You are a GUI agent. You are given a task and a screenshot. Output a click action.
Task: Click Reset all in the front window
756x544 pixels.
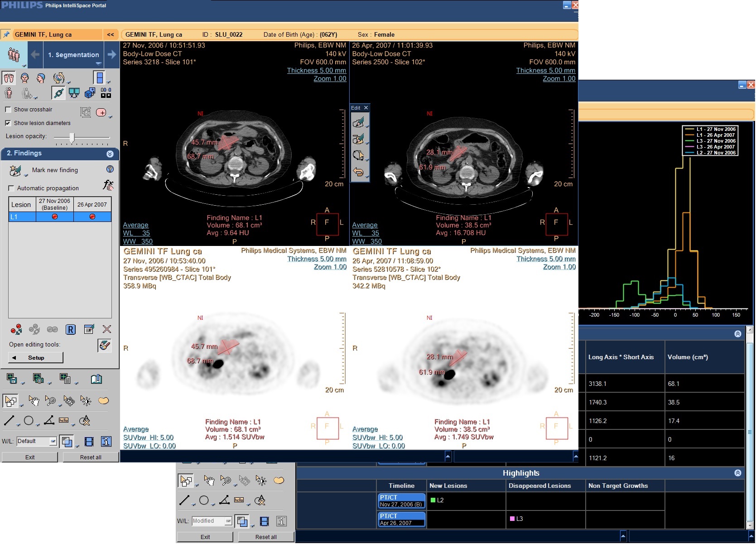(91, 457)
